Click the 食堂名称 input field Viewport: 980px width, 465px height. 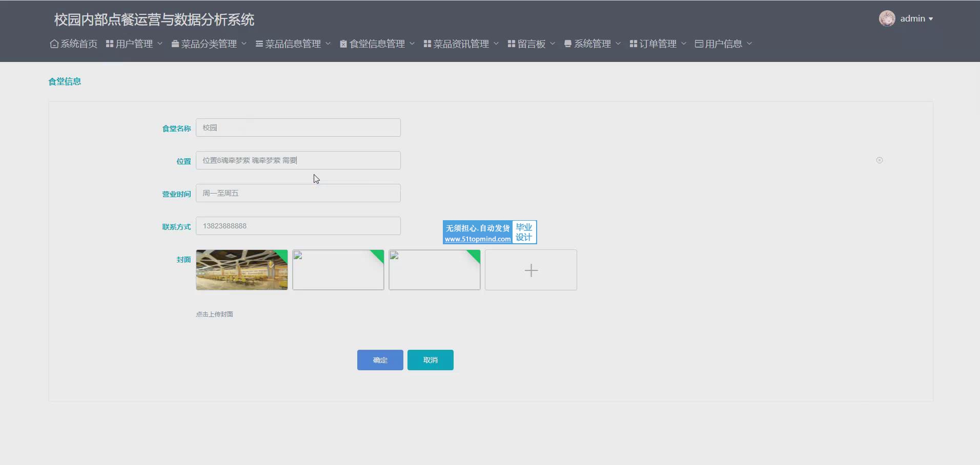[x=298, y=128]
